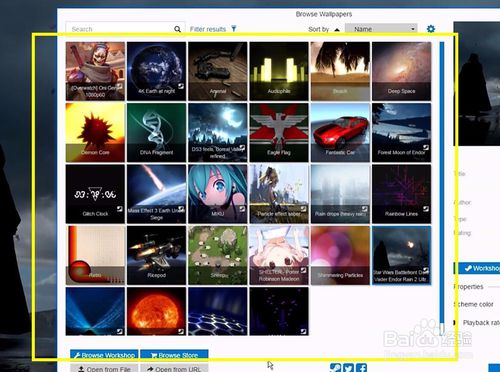
Task: Select the Rainbow Lines wallpaper
Action: (x=402, y=194)
